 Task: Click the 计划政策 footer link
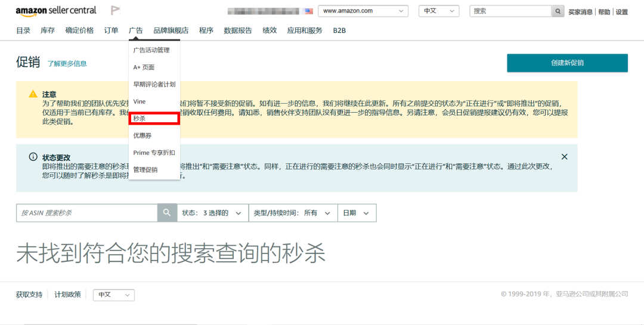click(68, 295)
